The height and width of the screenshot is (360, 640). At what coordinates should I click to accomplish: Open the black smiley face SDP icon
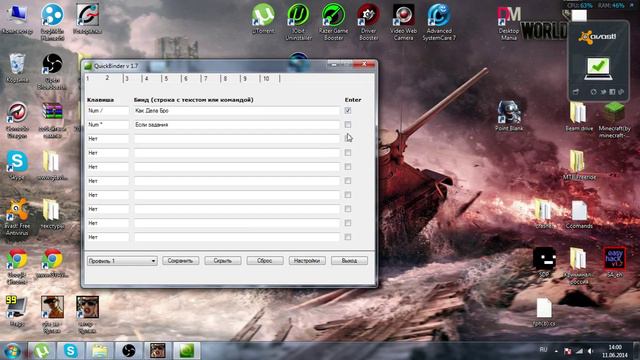[544, 262]
